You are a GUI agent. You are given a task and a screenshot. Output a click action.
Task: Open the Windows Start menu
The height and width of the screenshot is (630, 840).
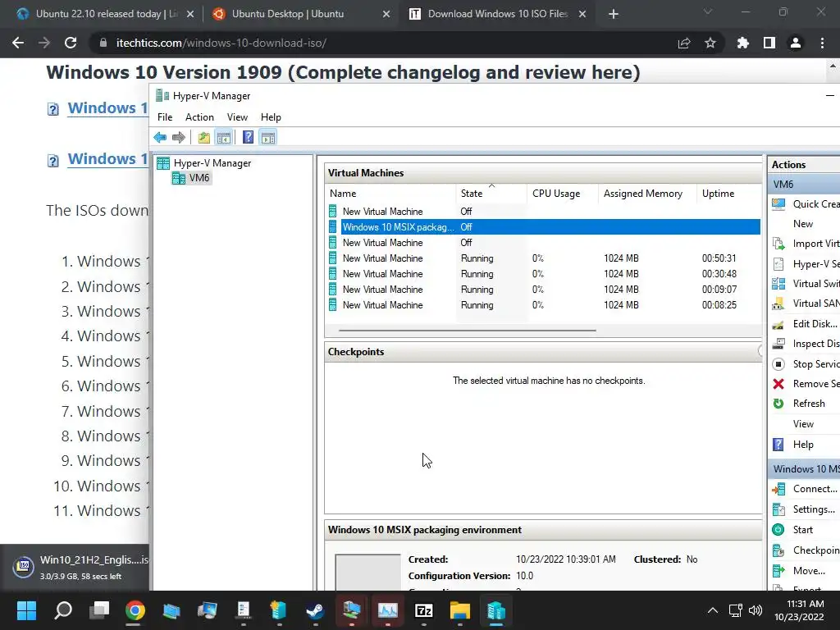pyautogui.click(x=26, y=610)
